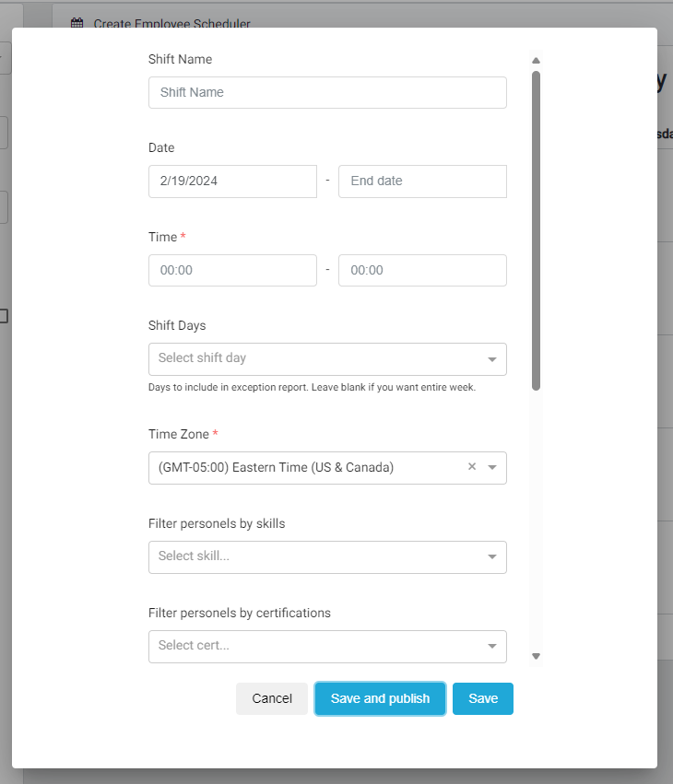Open the Select shift day combo box
This screenshot has height=784, width=673.
313,358
